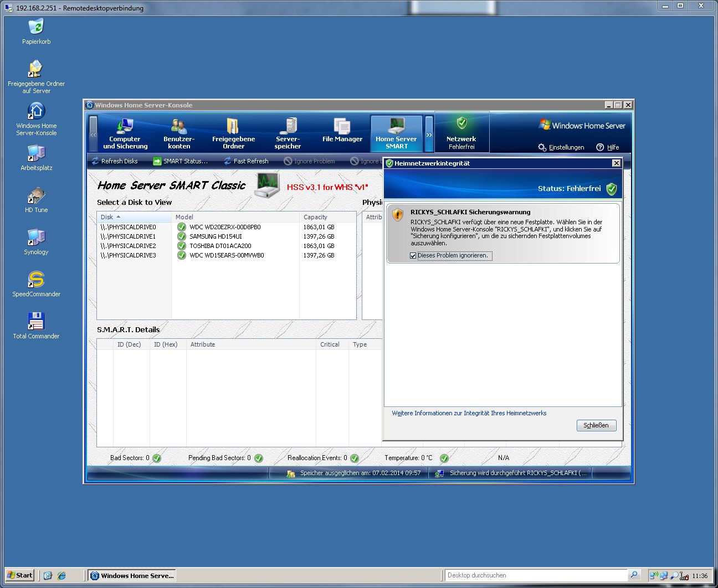Open Weitere Informationen zur Integrität link
Screen dimensions: 718x588
pos(469,413)
